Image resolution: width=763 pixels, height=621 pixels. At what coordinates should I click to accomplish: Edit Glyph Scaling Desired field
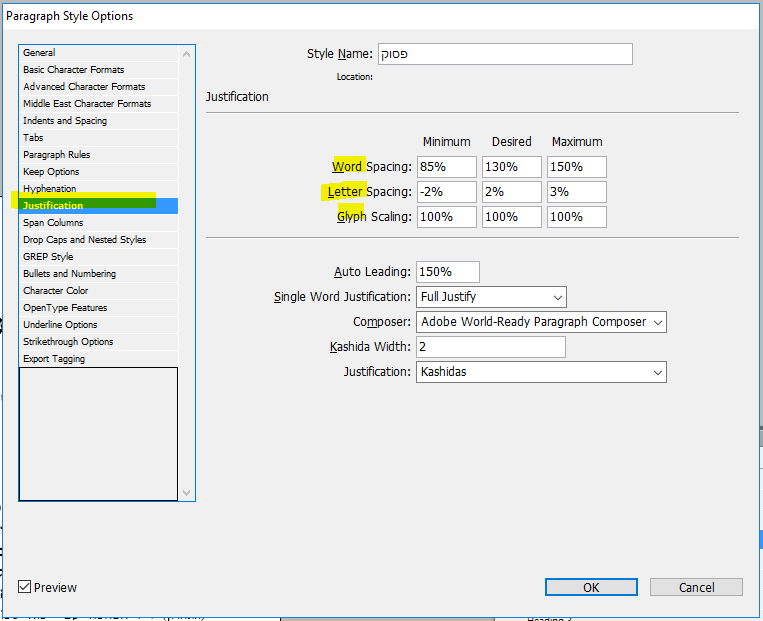pyautogui.click(x=511, y=217)
